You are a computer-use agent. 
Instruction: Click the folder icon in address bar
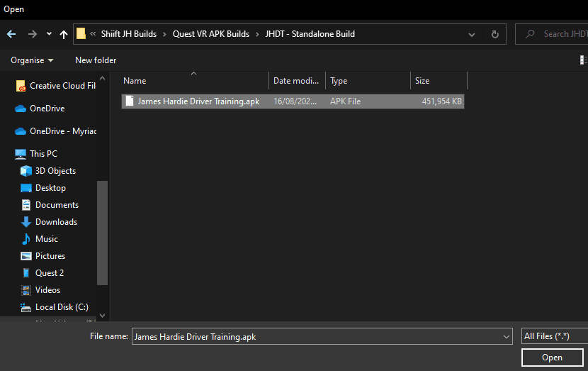[x=81, y=34]
